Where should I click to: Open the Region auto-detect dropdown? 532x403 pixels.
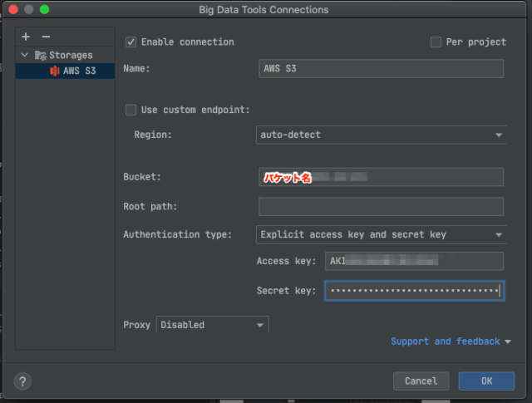tap(381, 135)
